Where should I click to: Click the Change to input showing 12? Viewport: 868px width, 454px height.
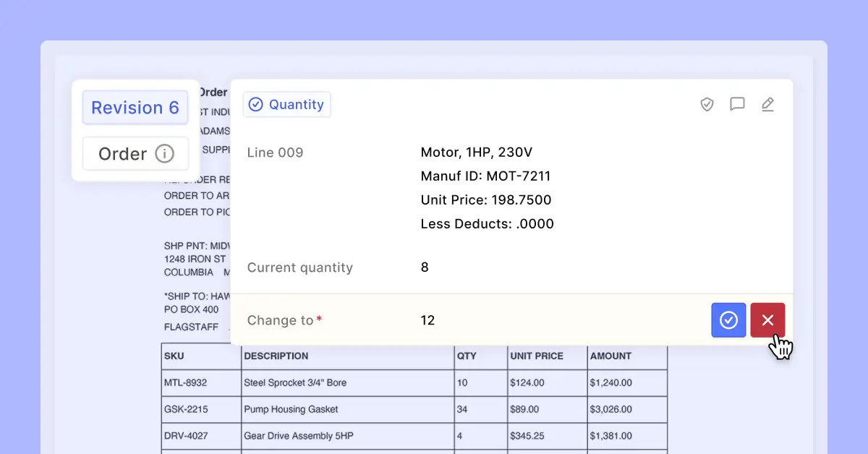pos(427,320)
